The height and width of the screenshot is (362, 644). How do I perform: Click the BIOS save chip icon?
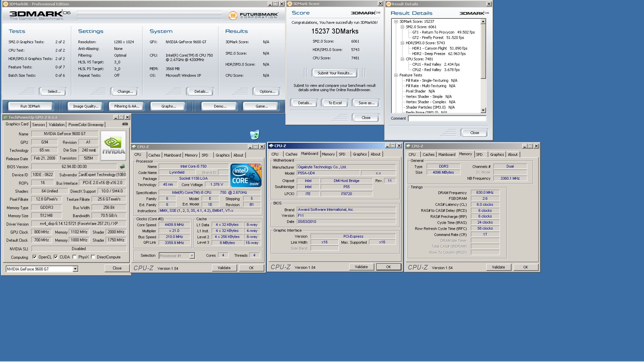[x=122, y=167]
